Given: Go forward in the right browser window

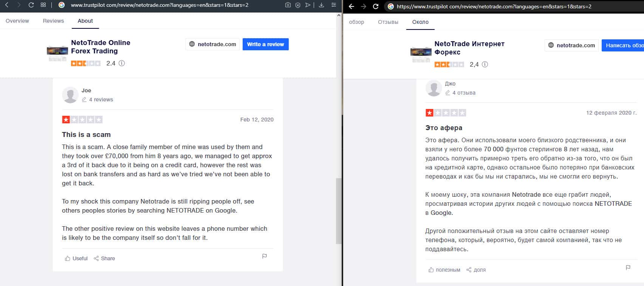Looking at the screenshot, I should [x=364, y=6].
